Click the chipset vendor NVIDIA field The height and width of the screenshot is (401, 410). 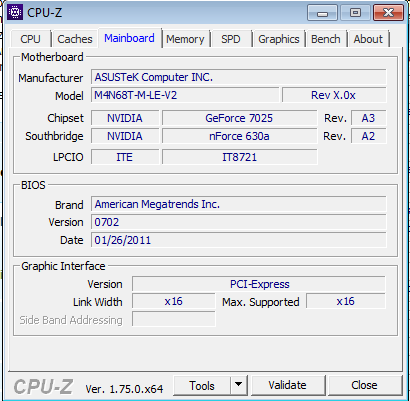(125, 118)
